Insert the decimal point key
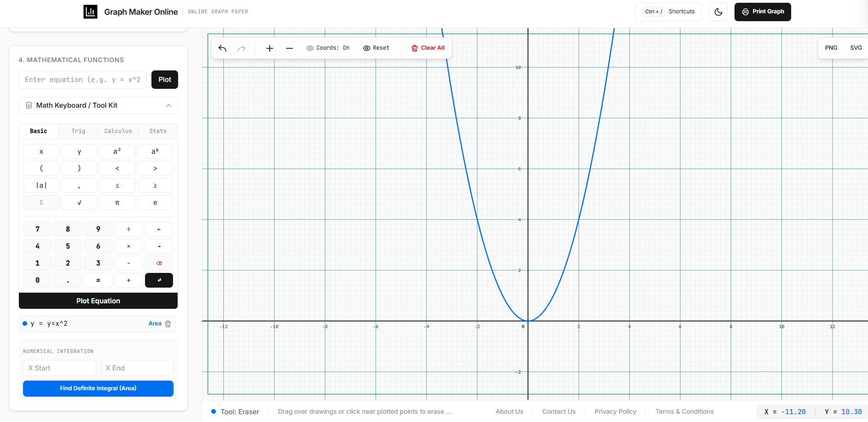 [68, 280]
